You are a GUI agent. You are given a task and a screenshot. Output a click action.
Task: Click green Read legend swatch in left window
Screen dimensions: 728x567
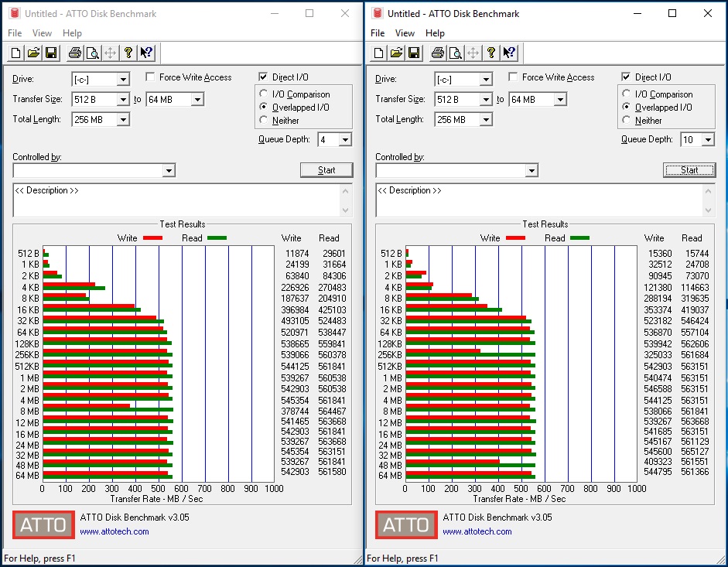click(217, 237)
